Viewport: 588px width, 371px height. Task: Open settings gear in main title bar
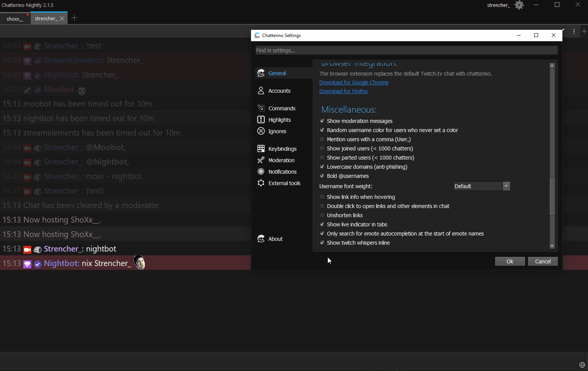[x=519, y=5]
